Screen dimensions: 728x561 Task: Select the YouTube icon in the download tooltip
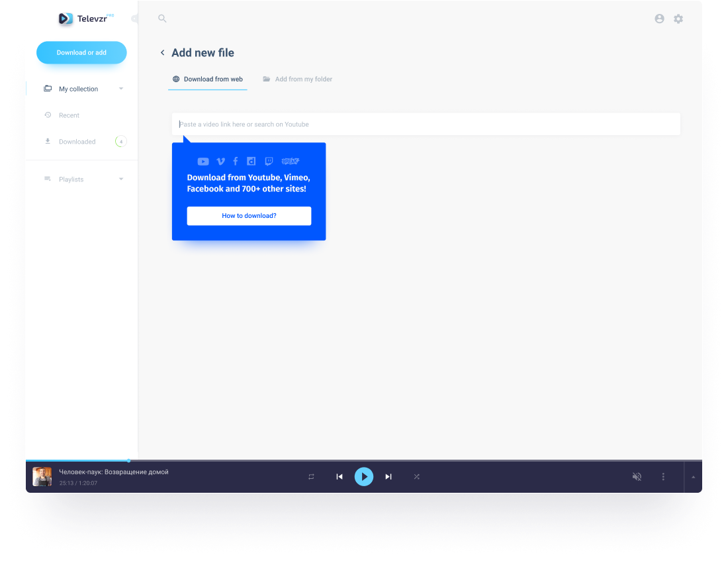tap(203, 161)
